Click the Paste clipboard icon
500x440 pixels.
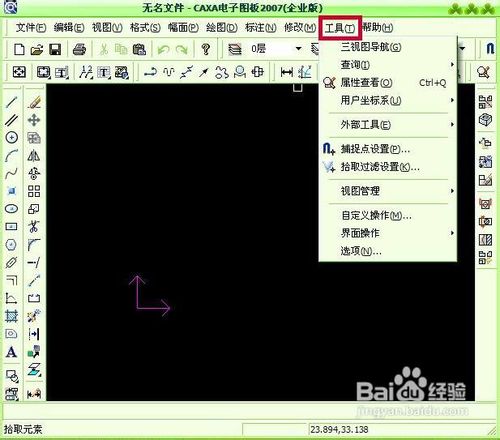click(x=139, y=49)
